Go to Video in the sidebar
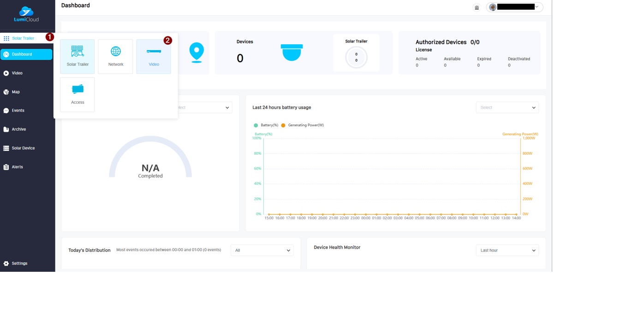Viewport: 644px width, 316px height. (17, 73)
